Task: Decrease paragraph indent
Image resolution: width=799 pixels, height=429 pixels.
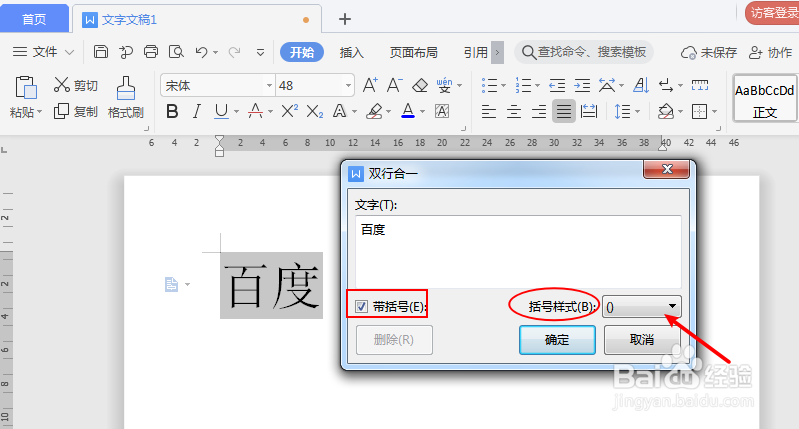Action: (557, 85)
